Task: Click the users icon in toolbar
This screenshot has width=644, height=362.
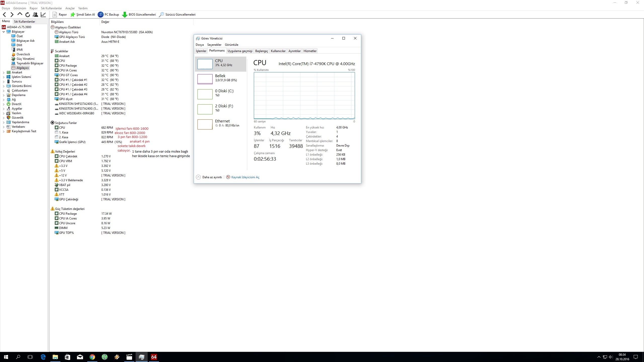Action: pyautogui.click(x=35, y=15)
